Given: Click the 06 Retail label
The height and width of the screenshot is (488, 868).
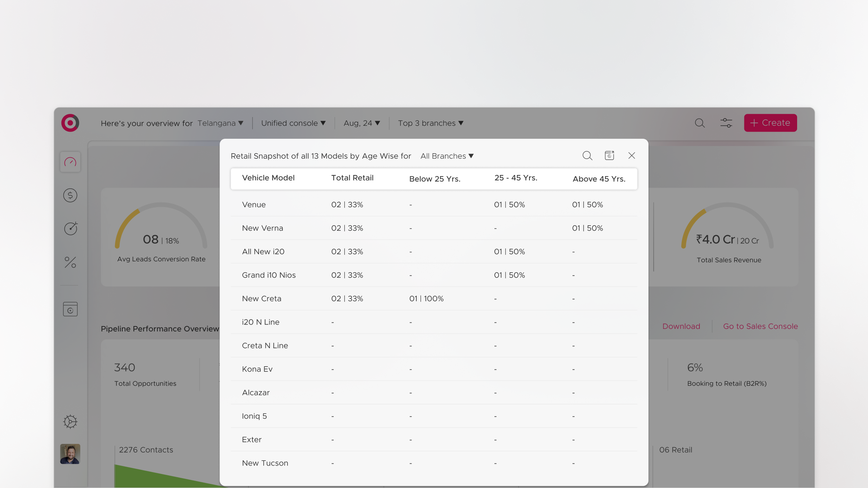Looking at the screenshot, I should tap(676, 450).
